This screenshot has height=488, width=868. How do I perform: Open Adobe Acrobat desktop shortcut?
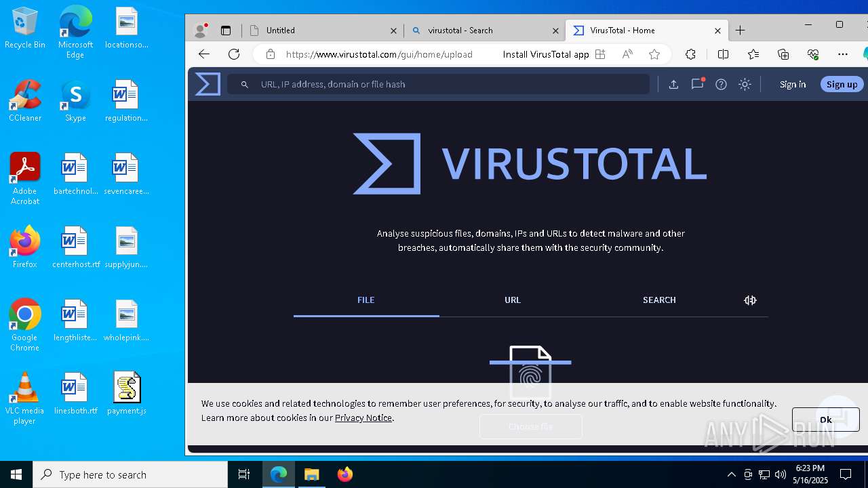point(25,179)
